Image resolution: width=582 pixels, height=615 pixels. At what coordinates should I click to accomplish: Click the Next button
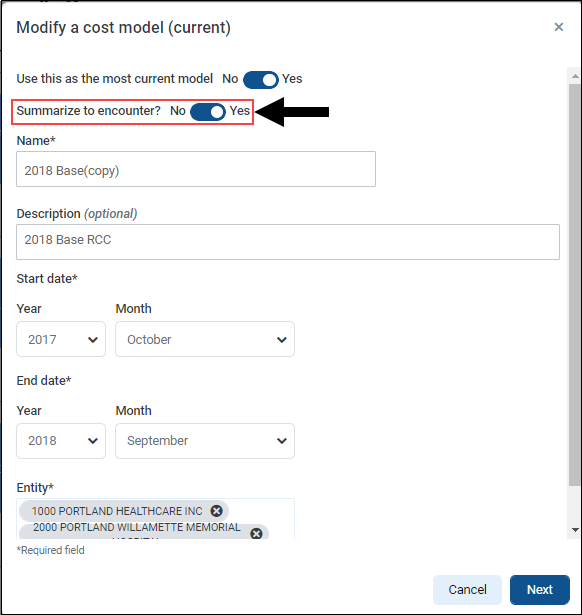[540, 590]
